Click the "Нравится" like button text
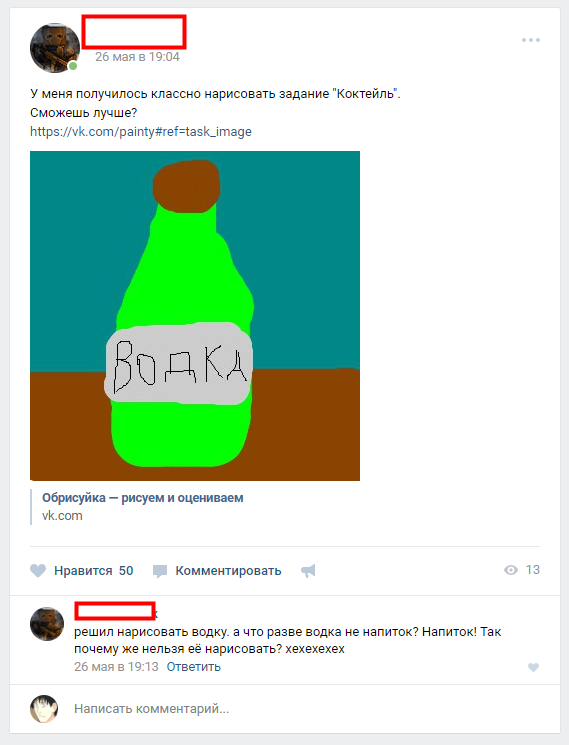 (83, 571)
